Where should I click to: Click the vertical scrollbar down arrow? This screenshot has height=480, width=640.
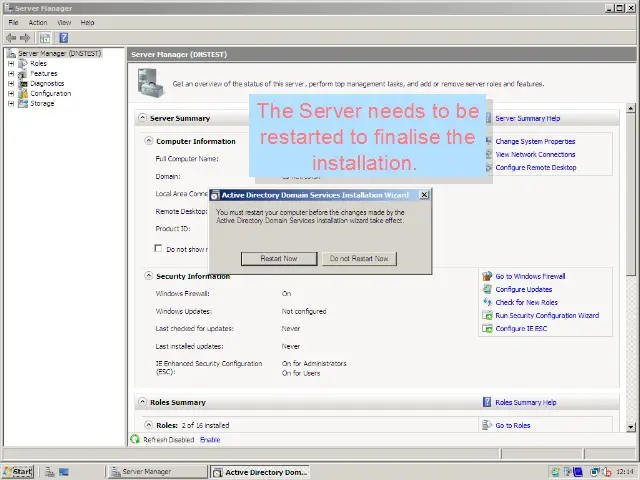tap(631, 427)
